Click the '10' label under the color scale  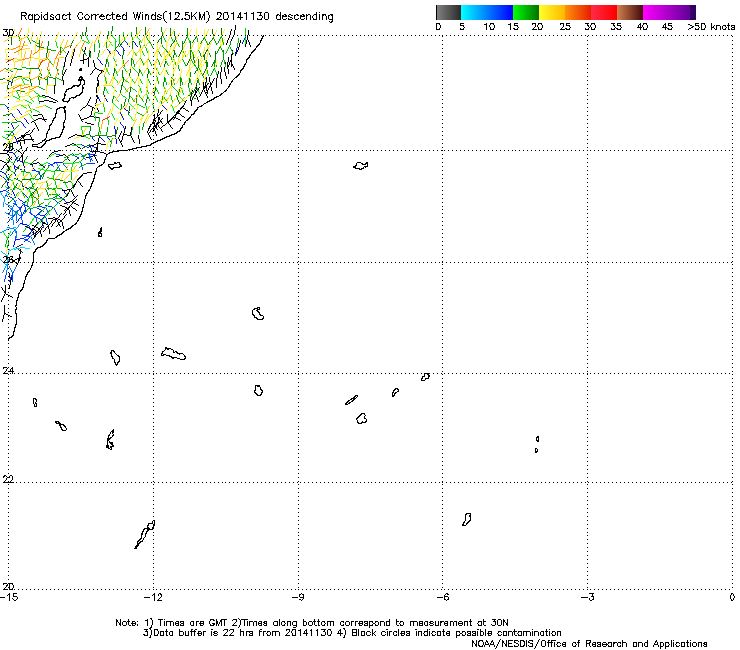click(489, 27)
